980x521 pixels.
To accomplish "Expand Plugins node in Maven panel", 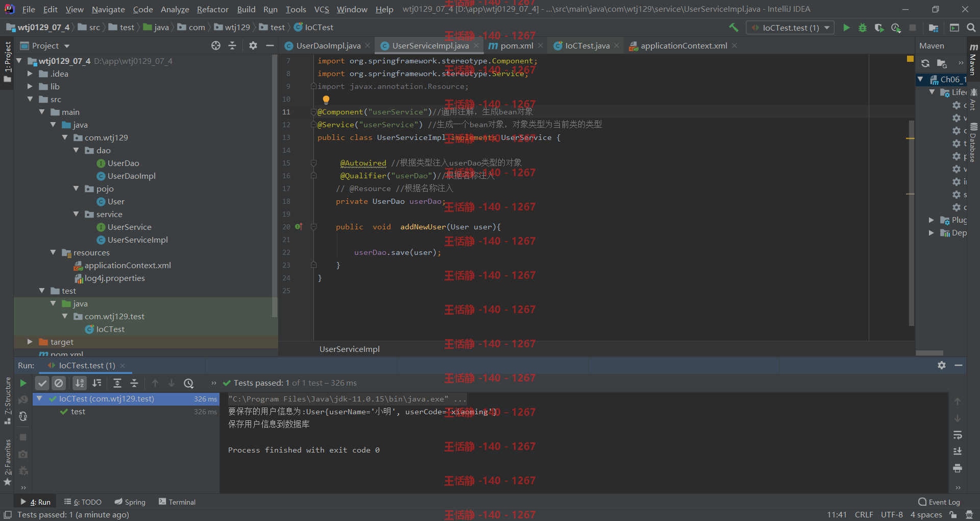I will (932, 220).
